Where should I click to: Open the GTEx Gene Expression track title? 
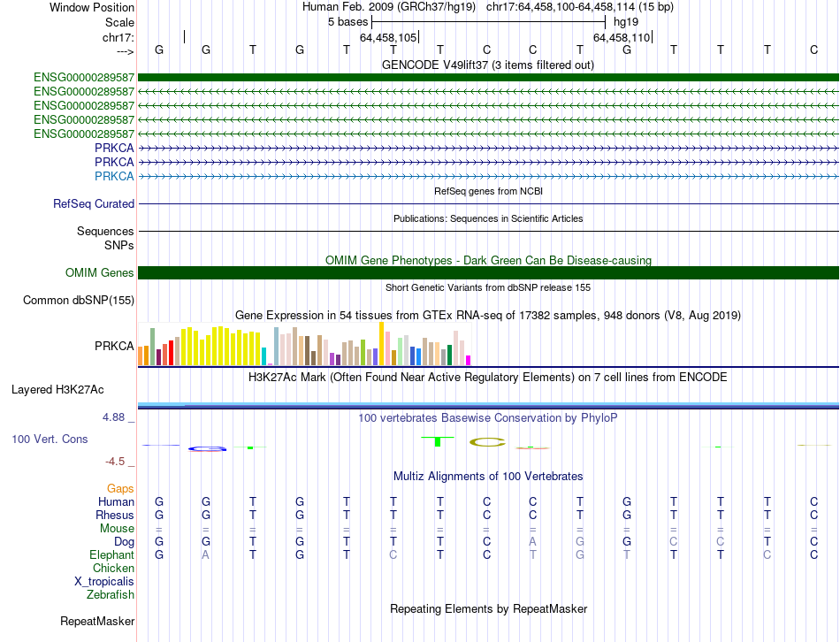488,315
